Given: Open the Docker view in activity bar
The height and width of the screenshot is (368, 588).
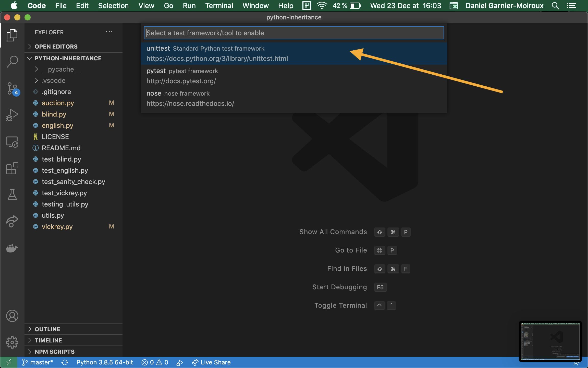Looking at the screenshot, I should (12, 248).
